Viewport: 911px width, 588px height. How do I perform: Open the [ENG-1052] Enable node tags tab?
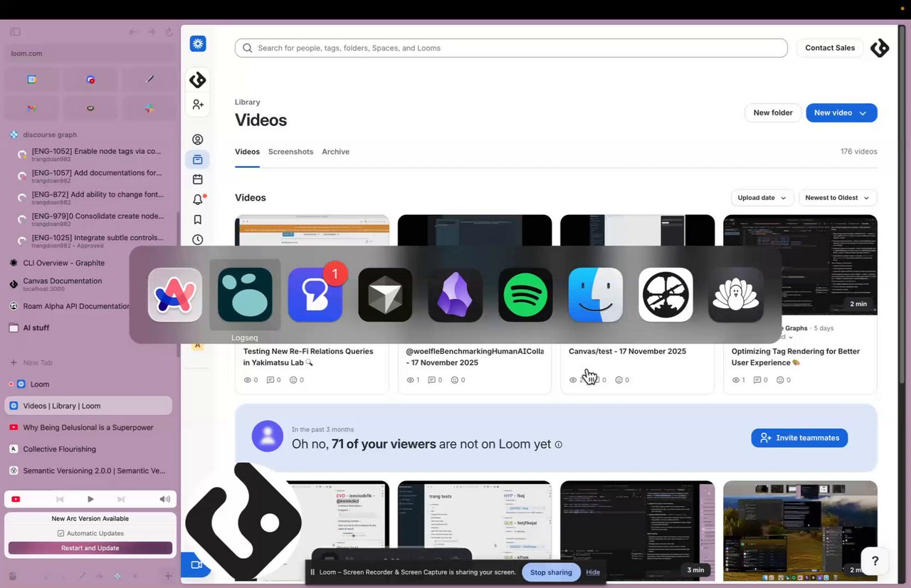(92, 154)
